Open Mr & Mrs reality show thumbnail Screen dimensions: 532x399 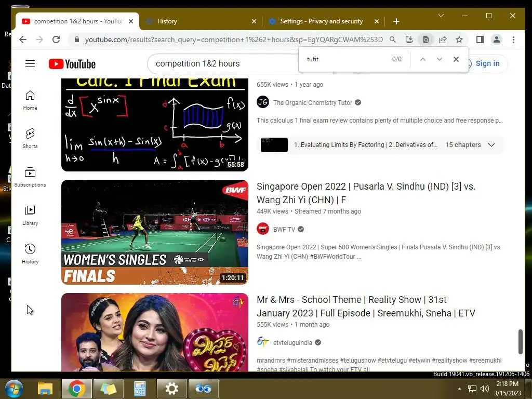155,332
